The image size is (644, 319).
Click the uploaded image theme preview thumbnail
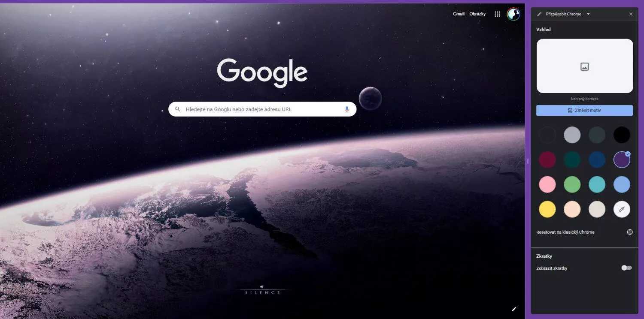pyautogui.click(x=584, y=66)
